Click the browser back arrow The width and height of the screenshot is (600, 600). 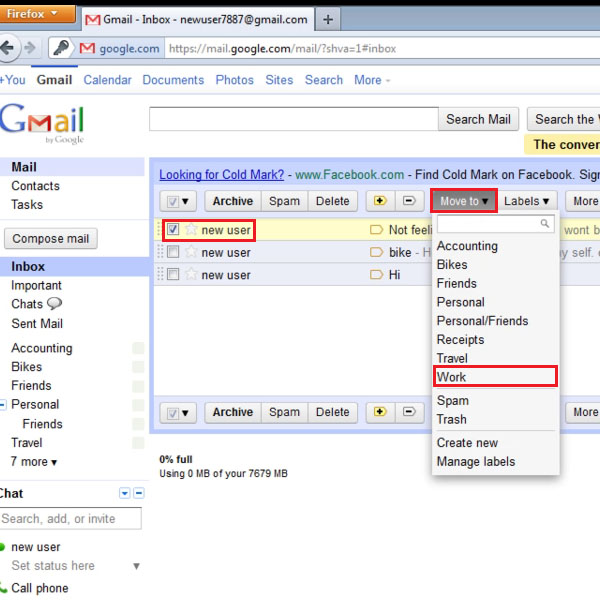pos(8,48)
